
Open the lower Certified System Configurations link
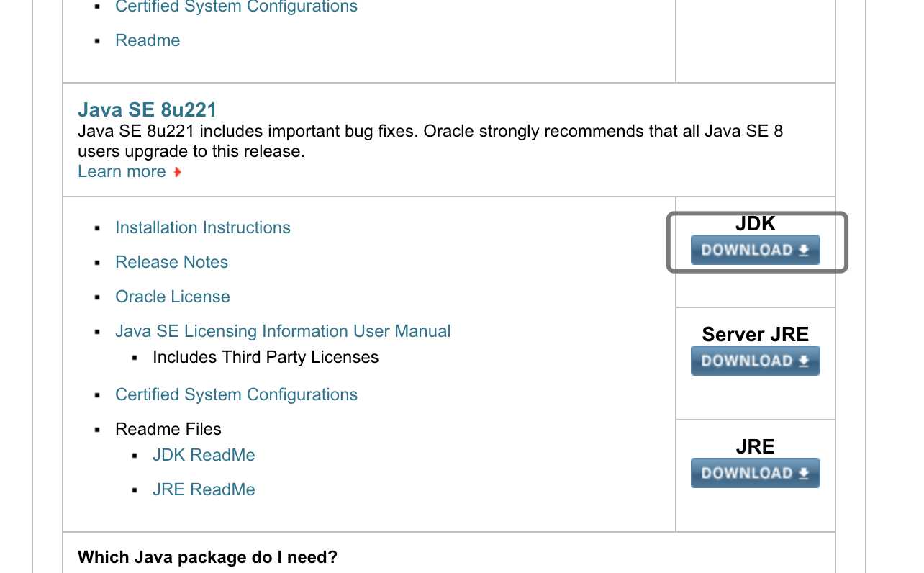click(x=236, y=394)
